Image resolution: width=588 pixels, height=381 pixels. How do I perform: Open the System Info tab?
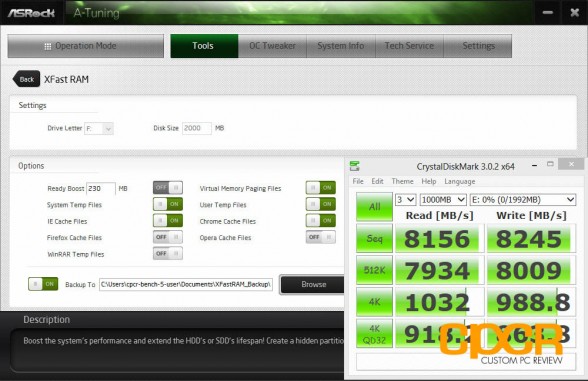[341, 46]
